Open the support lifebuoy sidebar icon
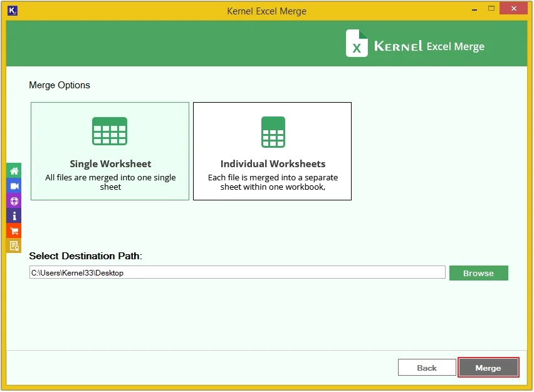This screenshot has width=534, height=392. [14, 201]
